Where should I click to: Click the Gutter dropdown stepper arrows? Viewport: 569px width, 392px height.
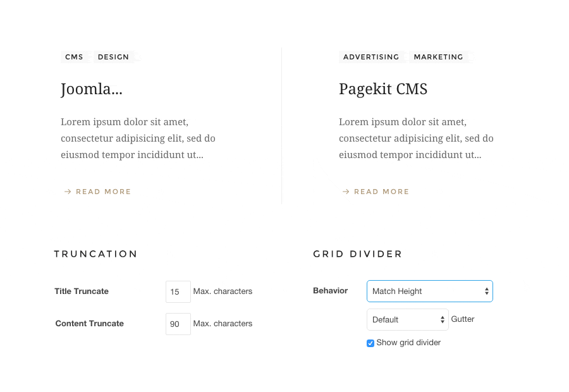pos(443,319)
